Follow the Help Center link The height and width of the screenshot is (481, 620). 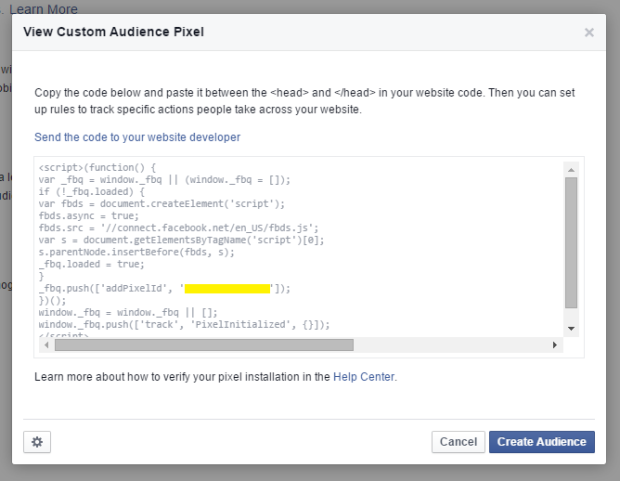pos(364,377)
